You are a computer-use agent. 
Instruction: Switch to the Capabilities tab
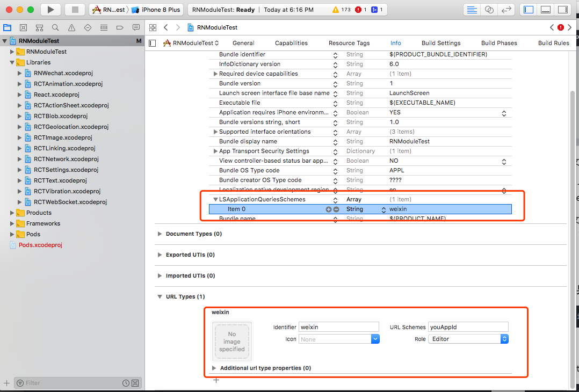(x=291, y=43)
